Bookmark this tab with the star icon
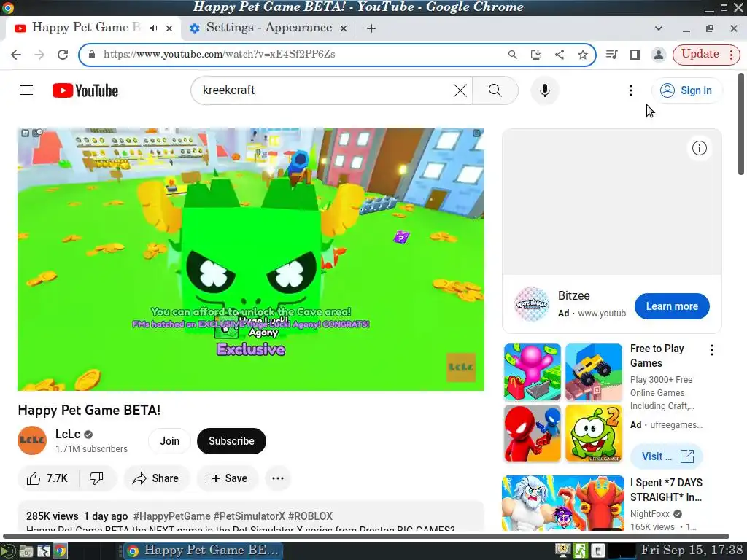This screenshot has width=747, height=560. click(x=583, y=54)
